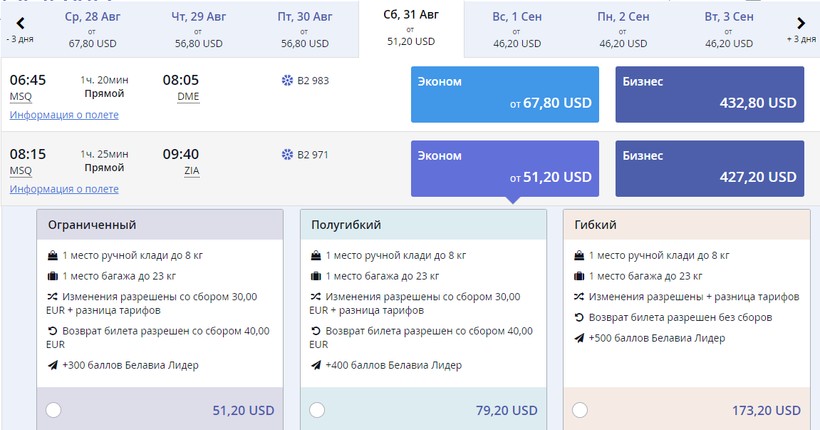Click the Belavia logo beside B2 971

288,155
